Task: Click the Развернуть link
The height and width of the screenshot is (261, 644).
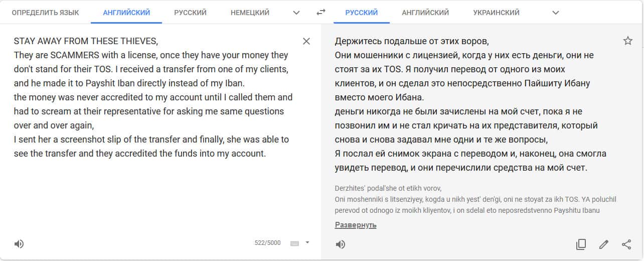Action: click(x=356, y=225)
